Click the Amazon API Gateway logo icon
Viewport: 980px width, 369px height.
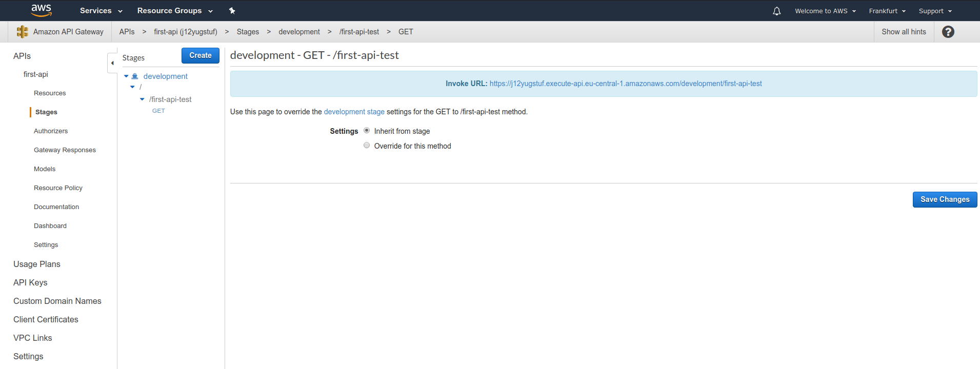22,32
